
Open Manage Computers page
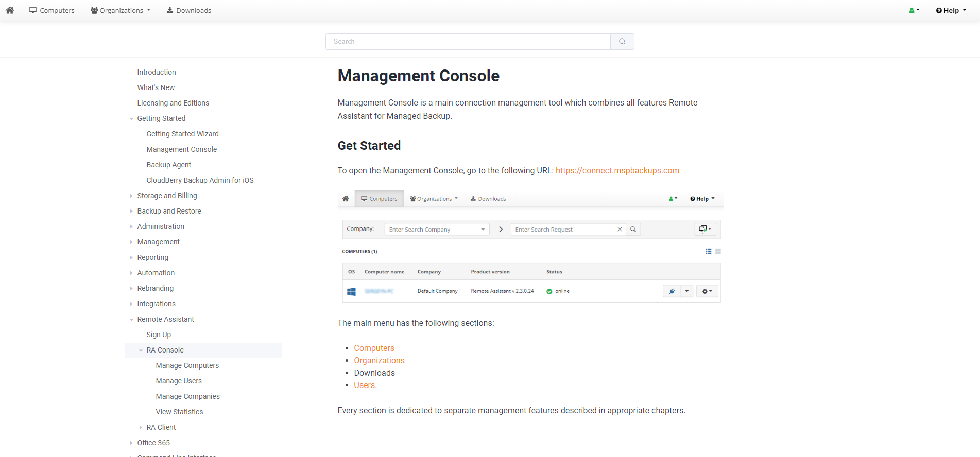pos(187,365)
